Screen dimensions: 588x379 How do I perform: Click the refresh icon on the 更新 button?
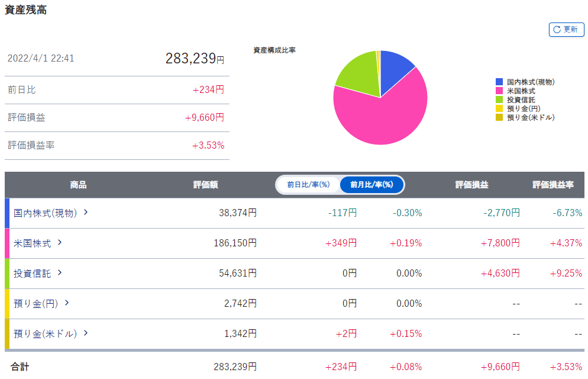pos(557,29)
